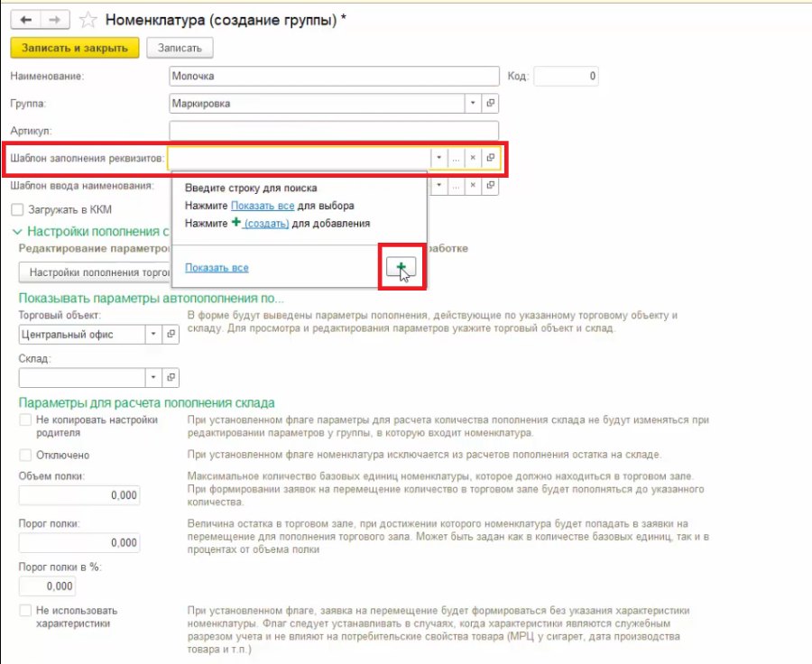812x664 pixels.
Task: Click into the Наименование field containing Молочка
Action: (x=334, y=76)
